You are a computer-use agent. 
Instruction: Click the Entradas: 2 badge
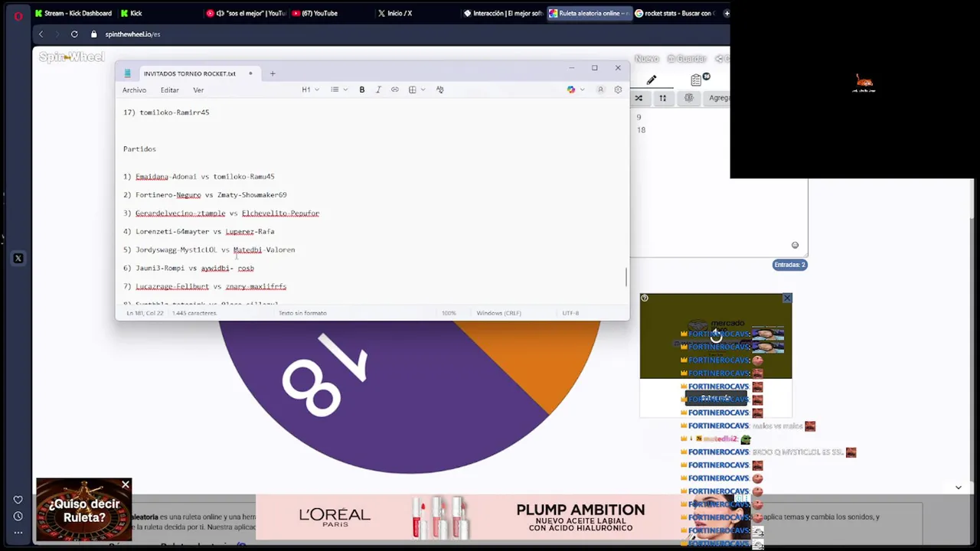click(789, 265)
